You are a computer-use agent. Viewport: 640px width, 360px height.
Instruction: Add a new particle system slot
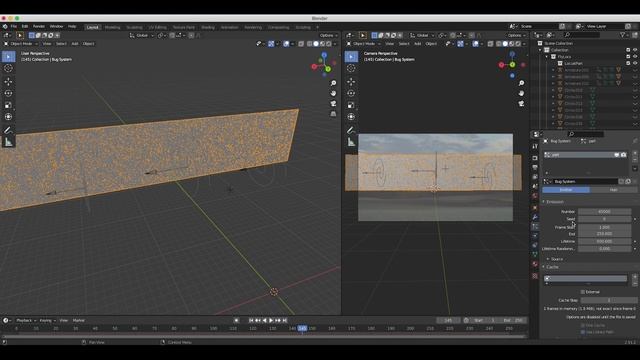(635, 153)
